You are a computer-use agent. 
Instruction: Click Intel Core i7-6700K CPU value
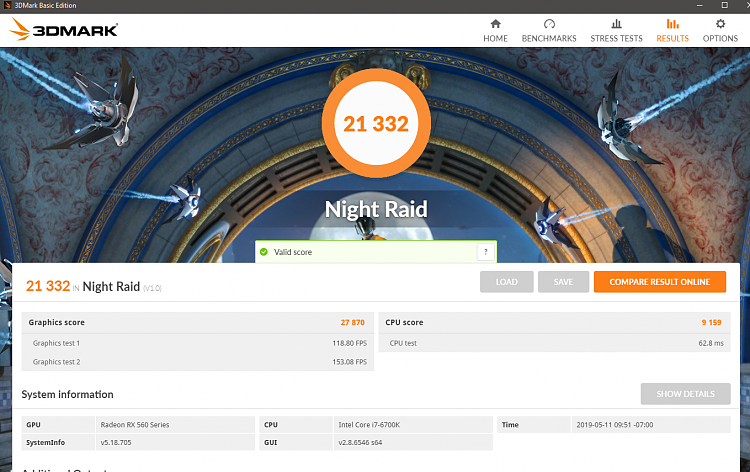[369, 425]
